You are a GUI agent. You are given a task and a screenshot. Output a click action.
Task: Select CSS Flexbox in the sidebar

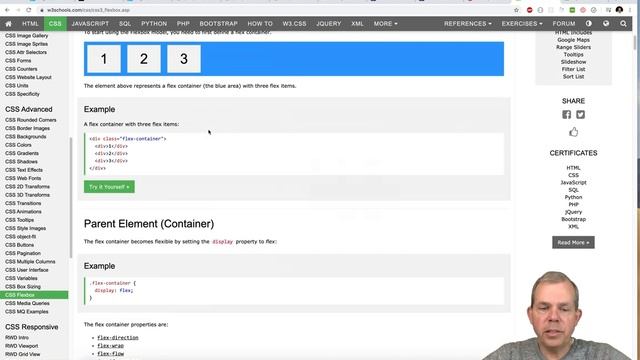(34, 295)
